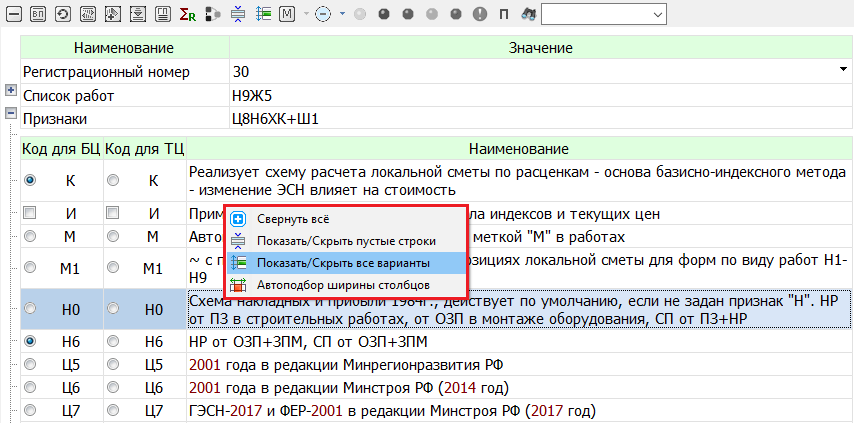Click the exclamation mark circle icon
854x423 pixels.
tap(480, 14)
